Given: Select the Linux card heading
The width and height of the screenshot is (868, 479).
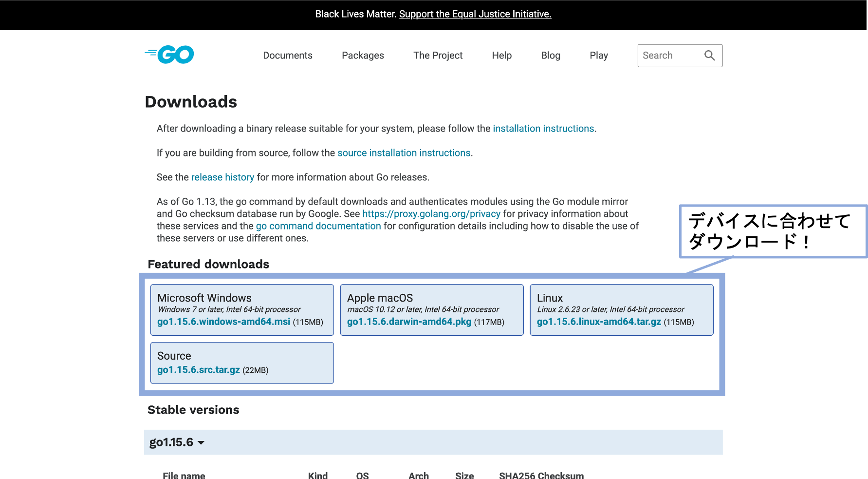Looking at the screenshot, I should [x=550, y=298].
